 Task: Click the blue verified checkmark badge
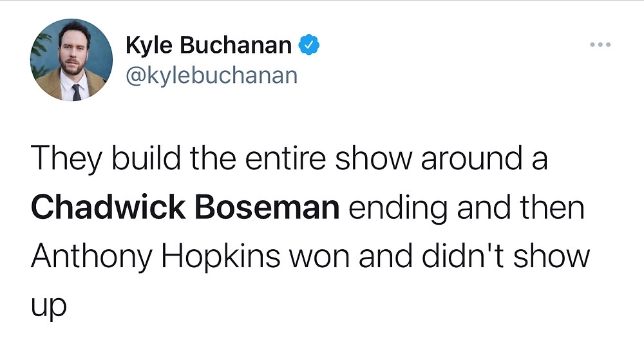click(x=309, y=45)
